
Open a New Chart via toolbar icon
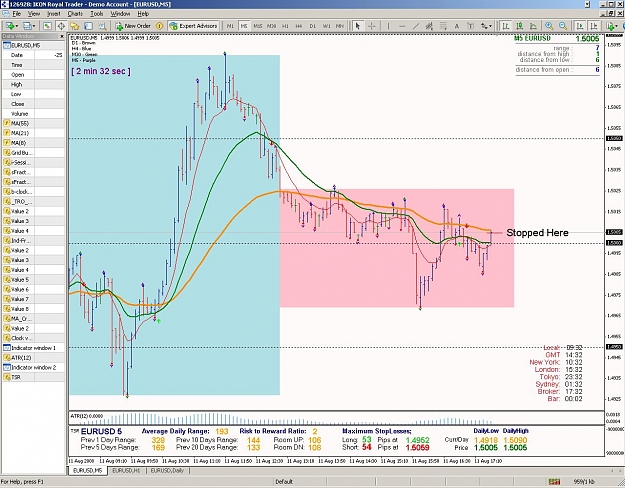(9, 26)
